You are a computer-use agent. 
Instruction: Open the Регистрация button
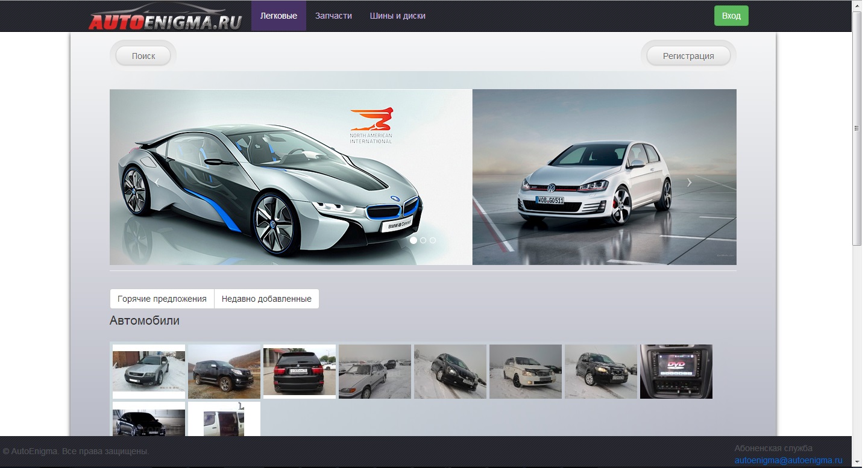point(688,55)
